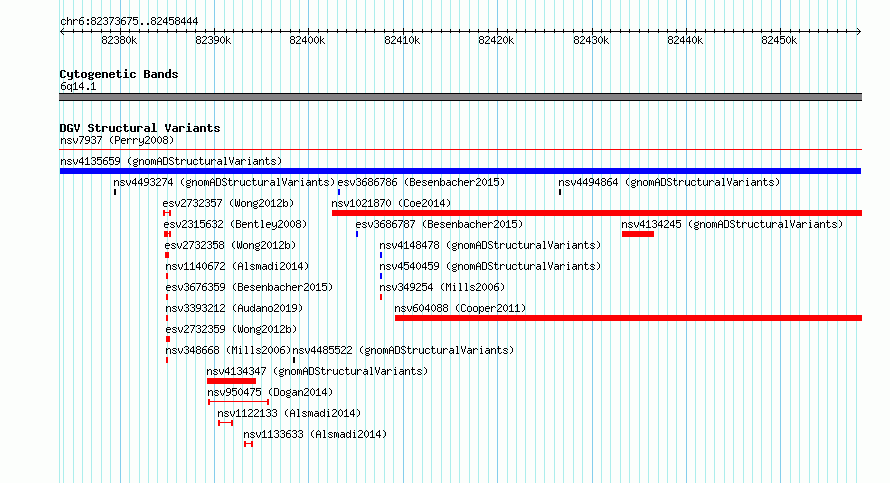This screenshot has height=483, width=890.
Task: Click the nsv950475 red interval glyph
Action: (238, 402)
